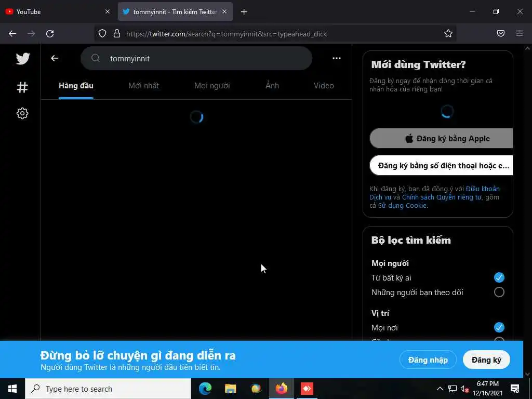Click the search magnifier icon
This screenshot has height=399, width=532.
96,58
